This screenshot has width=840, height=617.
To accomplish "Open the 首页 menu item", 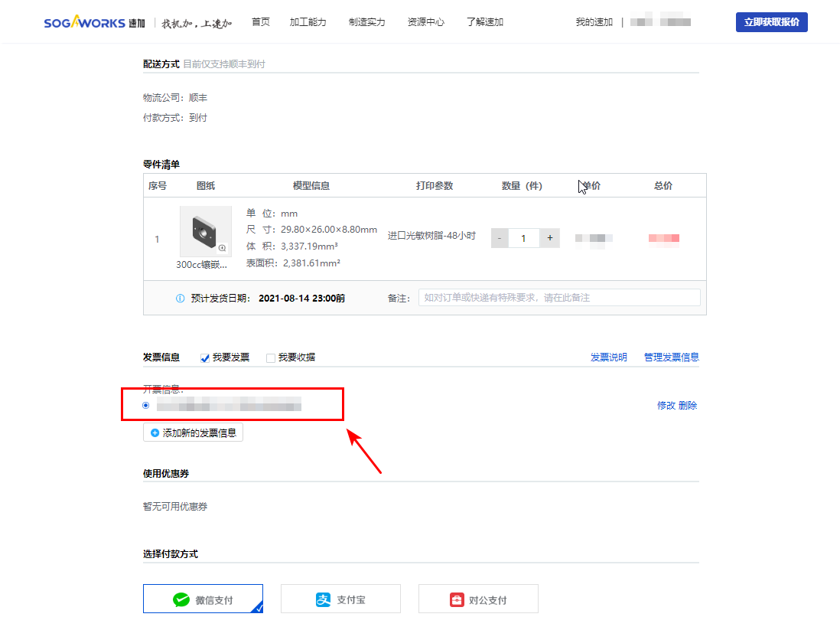I will (260, 21).
